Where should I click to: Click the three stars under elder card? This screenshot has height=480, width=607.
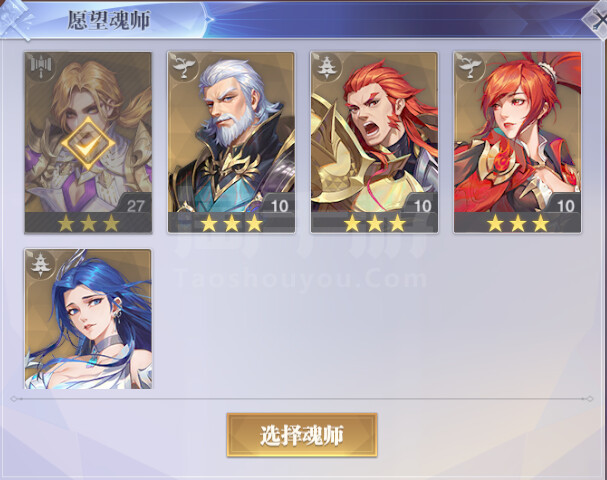point(231,223)
